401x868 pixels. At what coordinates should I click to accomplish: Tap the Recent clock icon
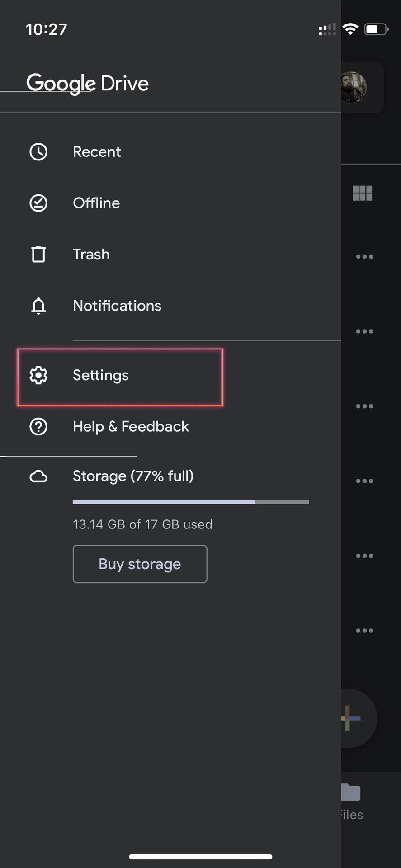coord(38,152)
